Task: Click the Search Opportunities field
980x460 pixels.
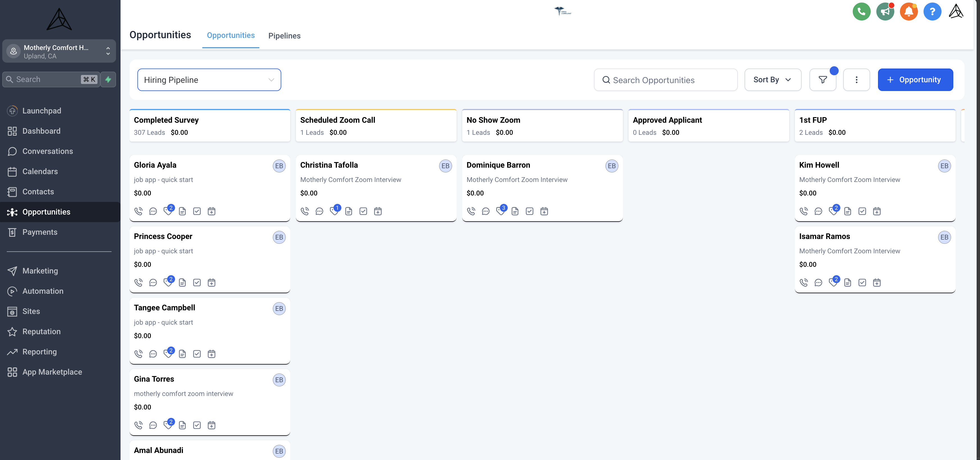Action: point(666,80)
